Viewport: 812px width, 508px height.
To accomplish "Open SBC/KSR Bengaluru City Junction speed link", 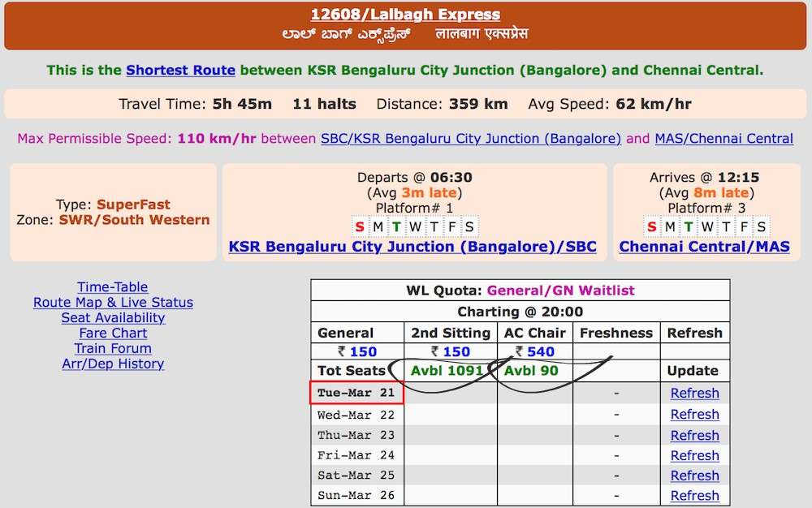I will pos(471,139).
